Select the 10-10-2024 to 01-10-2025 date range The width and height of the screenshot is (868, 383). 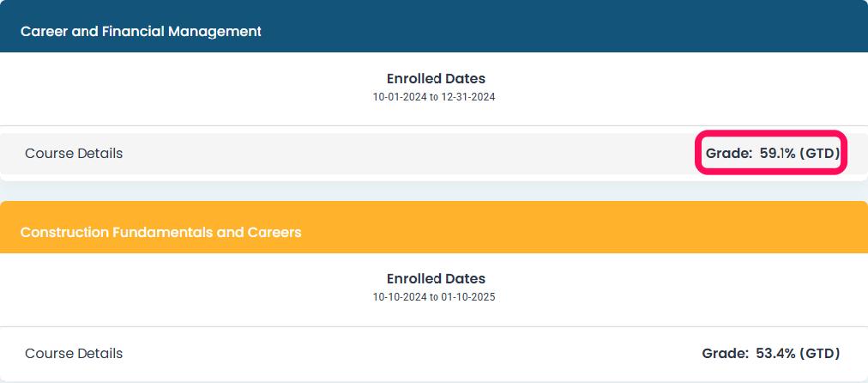pos(434,297)
